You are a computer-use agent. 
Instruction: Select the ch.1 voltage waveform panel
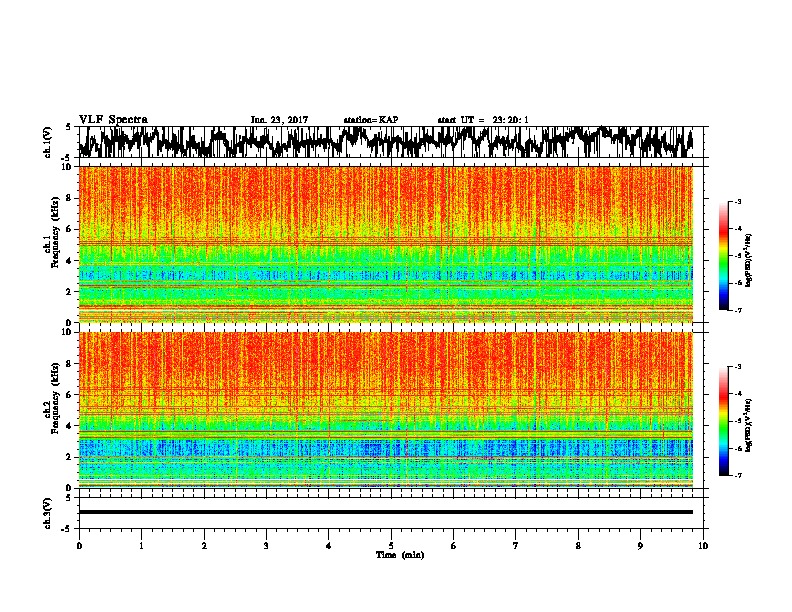[x=391, y=142]
